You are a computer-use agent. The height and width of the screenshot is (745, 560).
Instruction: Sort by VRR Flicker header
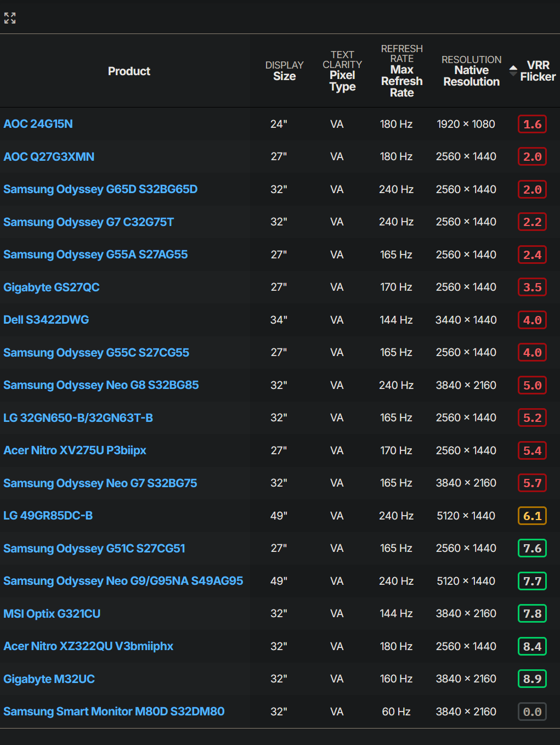click(538, 71)
